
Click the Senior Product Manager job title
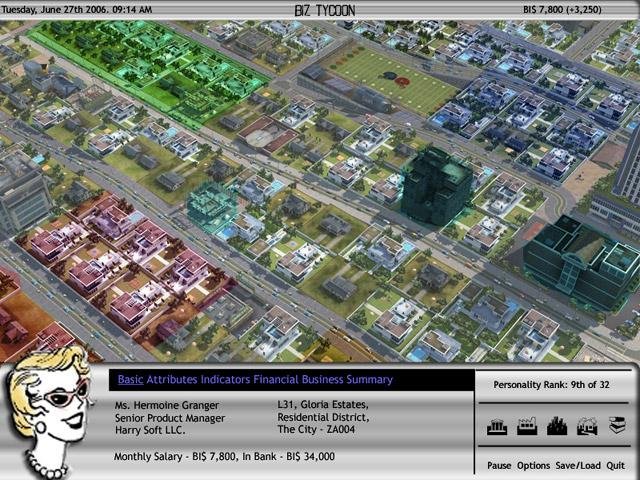(170, 418)
